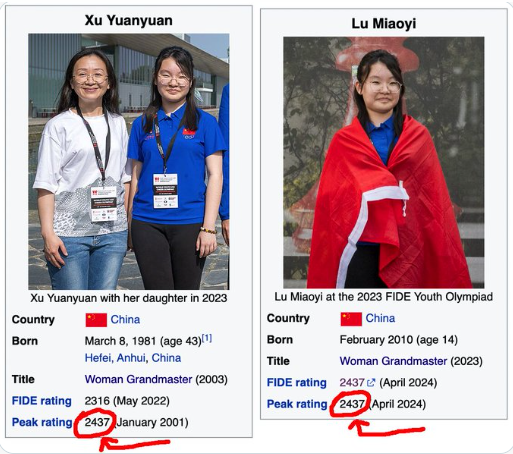This screenshot has height=454, width=513.
Task: Click the Xu Yuanyuan infobox title
Action: (129, 20)
